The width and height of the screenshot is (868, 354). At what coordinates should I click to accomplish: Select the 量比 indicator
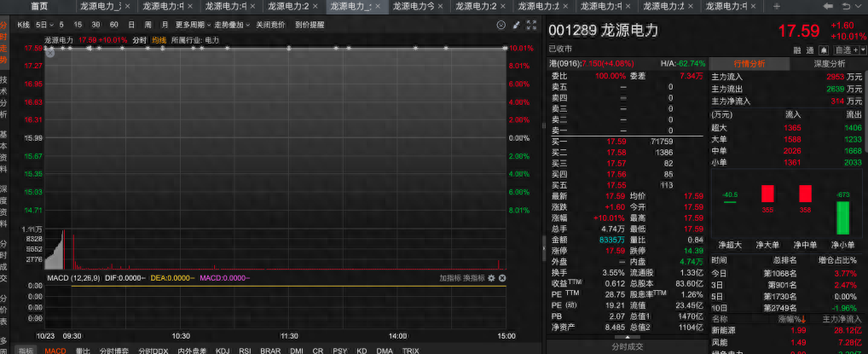point(83,351)
